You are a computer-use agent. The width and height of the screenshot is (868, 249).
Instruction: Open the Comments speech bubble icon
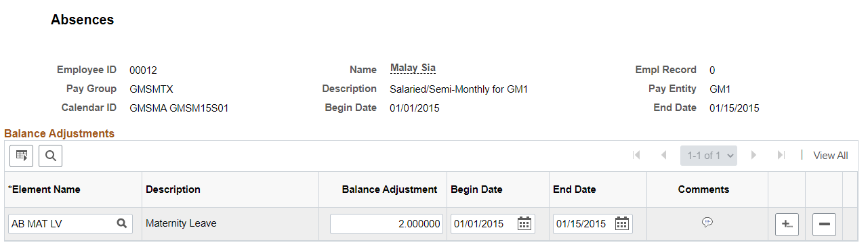pyautogui.click(x=707, y=222)
